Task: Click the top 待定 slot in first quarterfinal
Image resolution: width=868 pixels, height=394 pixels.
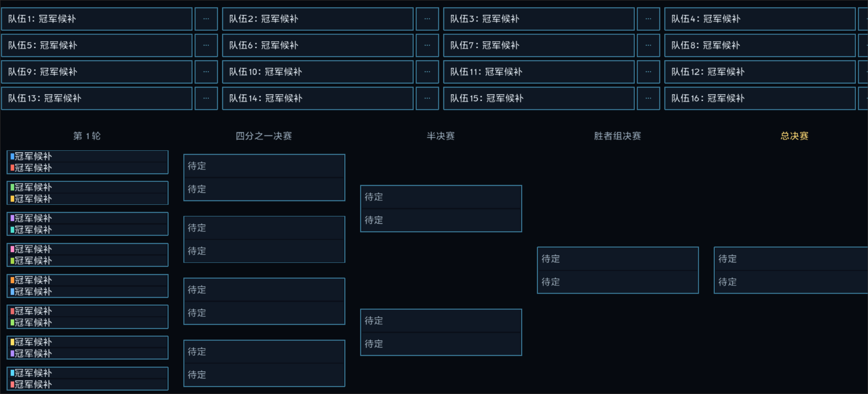Action: pyautogui.click(x=264, y=166)
